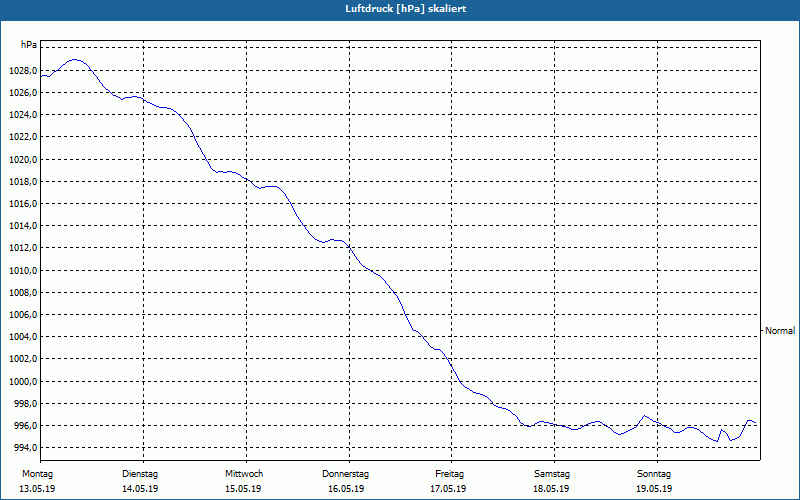800x500 pixels.
Task: Select the '13.05.19' date label
Action: point(37,489)
